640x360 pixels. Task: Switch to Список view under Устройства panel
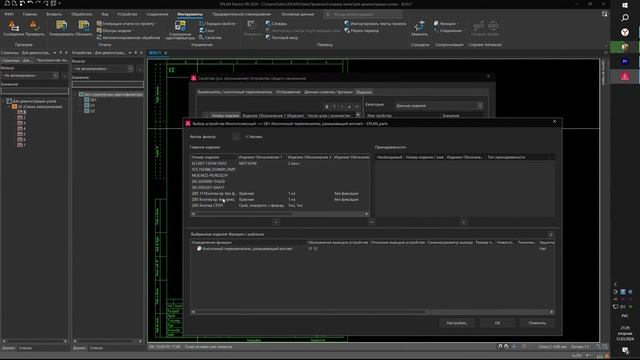[x=96, y=348]
